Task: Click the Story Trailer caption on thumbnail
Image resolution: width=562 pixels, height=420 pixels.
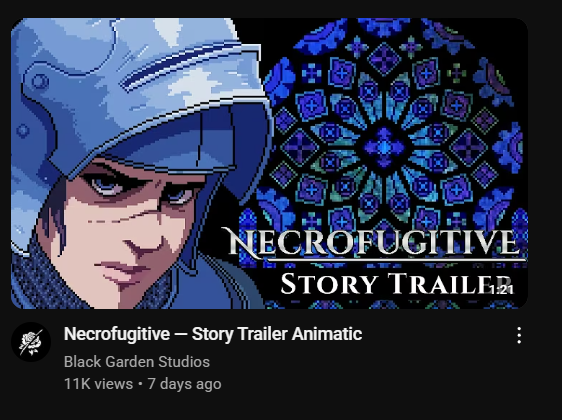Action: (x=394, y=283)
